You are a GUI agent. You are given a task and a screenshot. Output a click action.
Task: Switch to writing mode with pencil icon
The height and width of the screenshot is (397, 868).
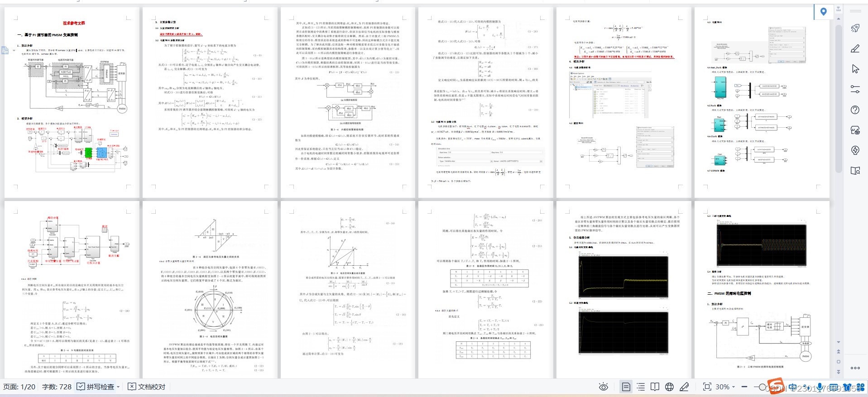pyautogui.click(x=684, y=387)
